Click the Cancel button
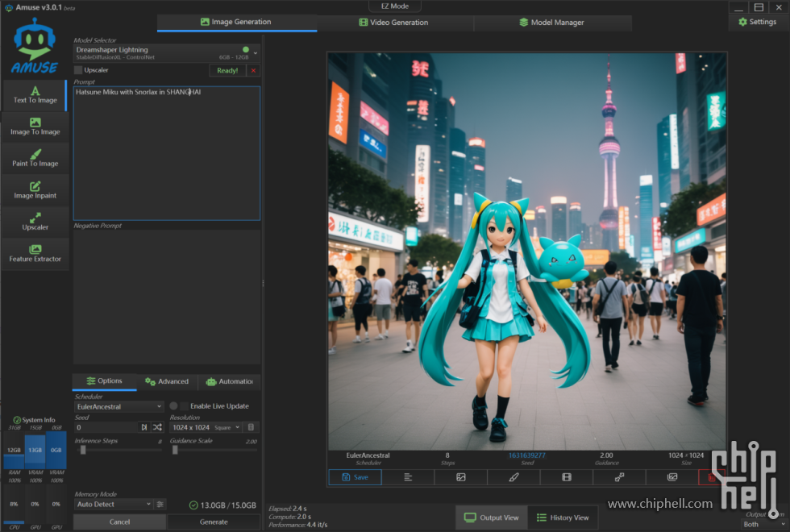The height and width of the screenshot is (532, 790). (120, 522)
